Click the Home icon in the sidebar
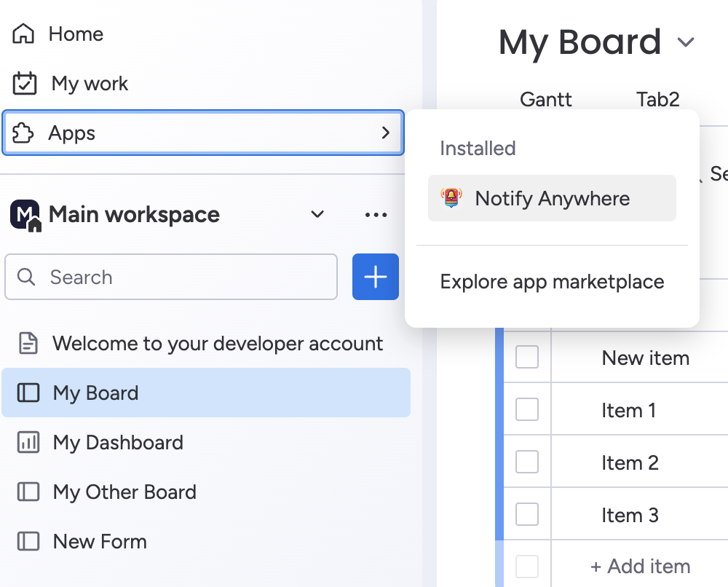The width and height of the screenshot is (728, 587). [x=24, y=34]
